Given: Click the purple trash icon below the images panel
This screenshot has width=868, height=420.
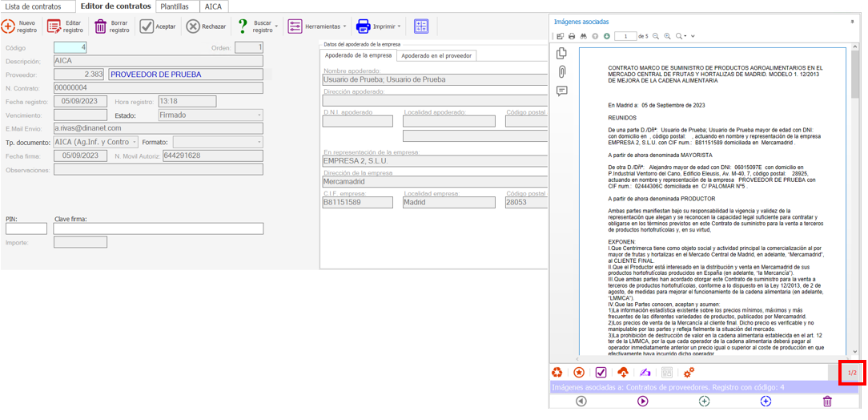Looking at the screenshot, I should [x=827, y=401].
